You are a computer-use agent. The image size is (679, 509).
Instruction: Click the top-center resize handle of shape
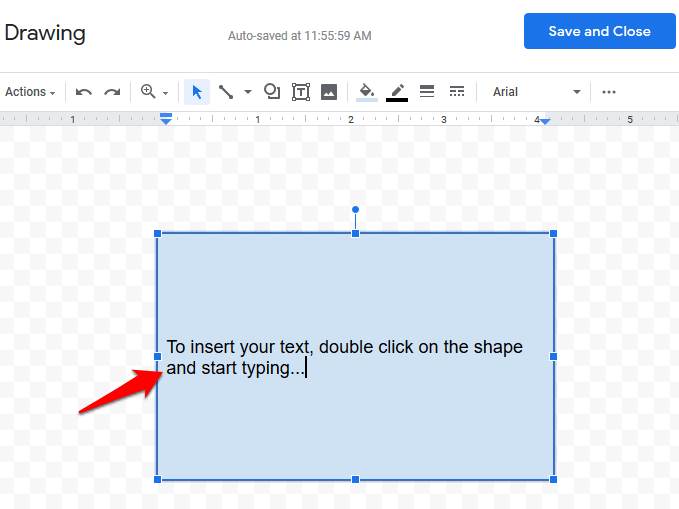tap(356, 233)
